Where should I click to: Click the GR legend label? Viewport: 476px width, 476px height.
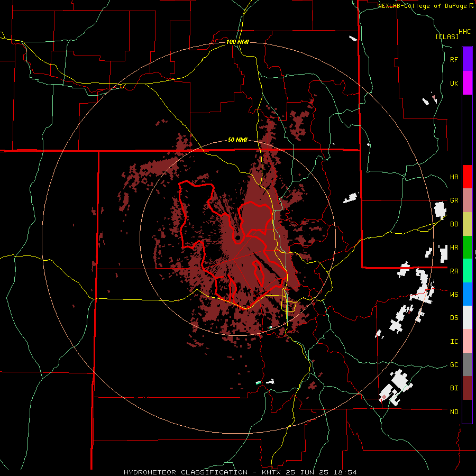click(x=454, y=200)
